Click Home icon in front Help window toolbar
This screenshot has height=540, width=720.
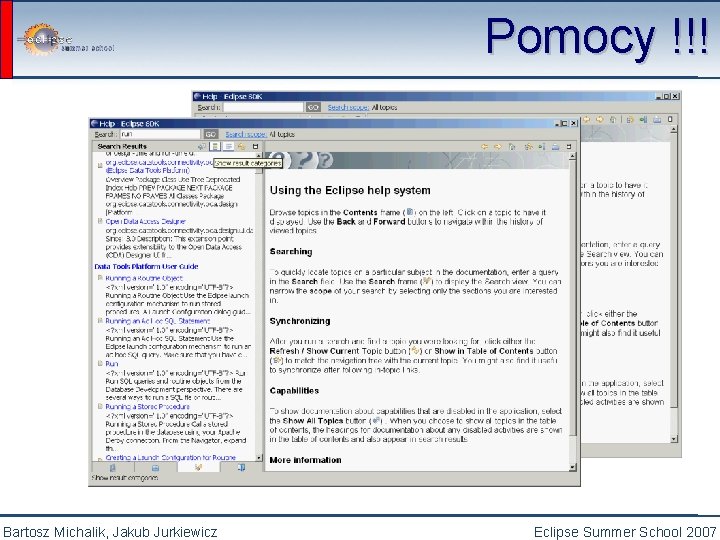512,146
